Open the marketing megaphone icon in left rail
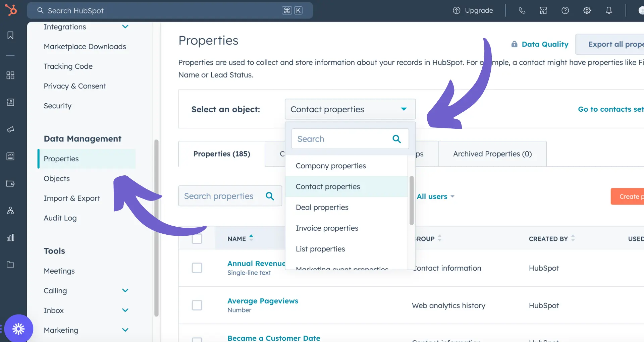 (x=10, y=129)
